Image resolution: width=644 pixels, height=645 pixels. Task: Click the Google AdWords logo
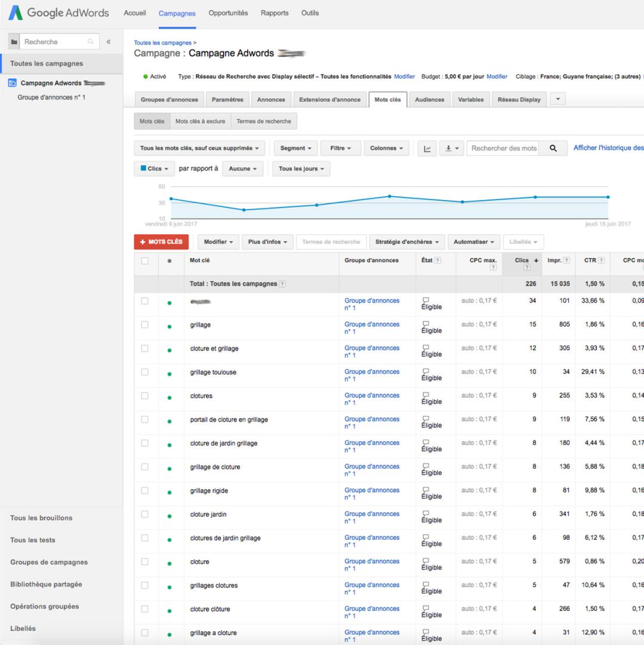click(x=58, y=13)
